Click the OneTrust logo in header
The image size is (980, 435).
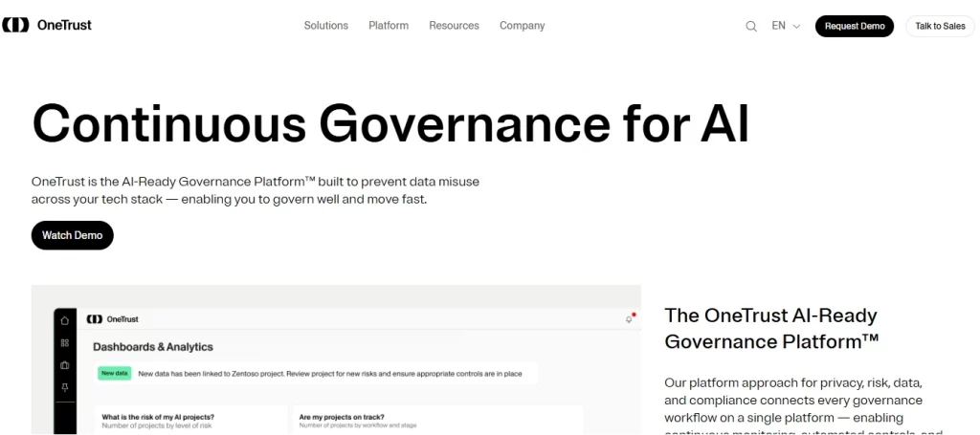coord(47,25)
